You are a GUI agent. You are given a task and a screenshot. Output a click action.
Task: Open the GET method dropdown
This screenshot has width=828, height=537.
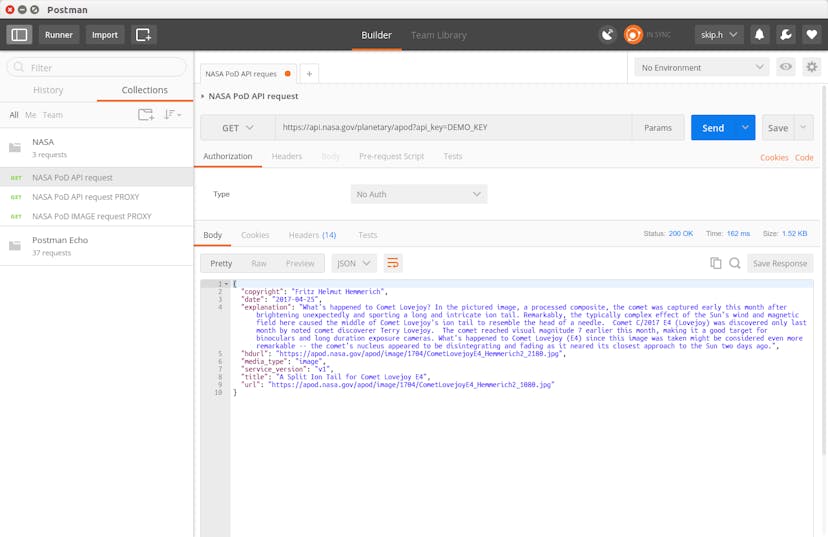[x=238, y=128]
